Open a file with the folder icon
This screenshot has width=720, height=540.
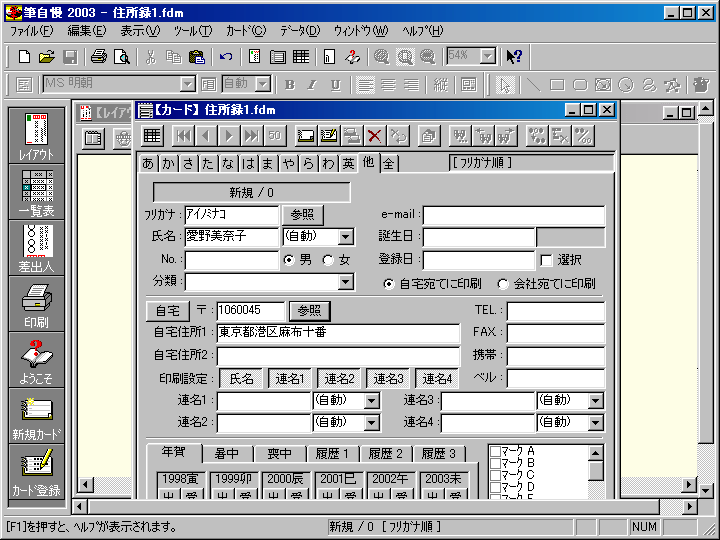point(46,56)
